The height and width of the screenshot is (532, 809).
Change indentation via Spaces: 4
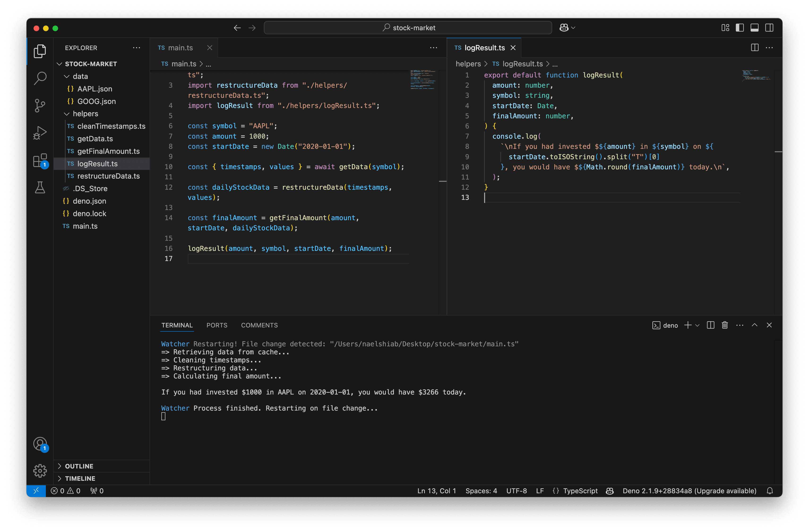[x=481, y=491]
